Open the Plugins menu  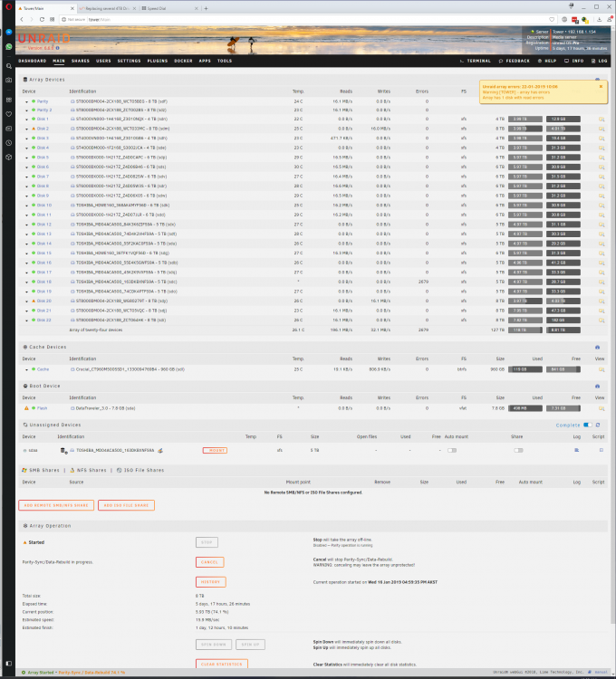pyautogui.click(x=158, y=61)
